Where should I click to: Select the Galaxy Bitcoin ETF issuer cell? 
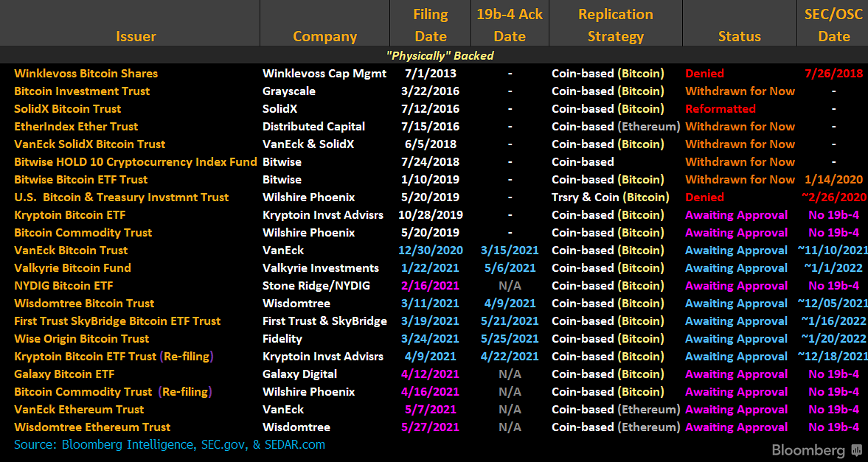[x=64, y=374]
